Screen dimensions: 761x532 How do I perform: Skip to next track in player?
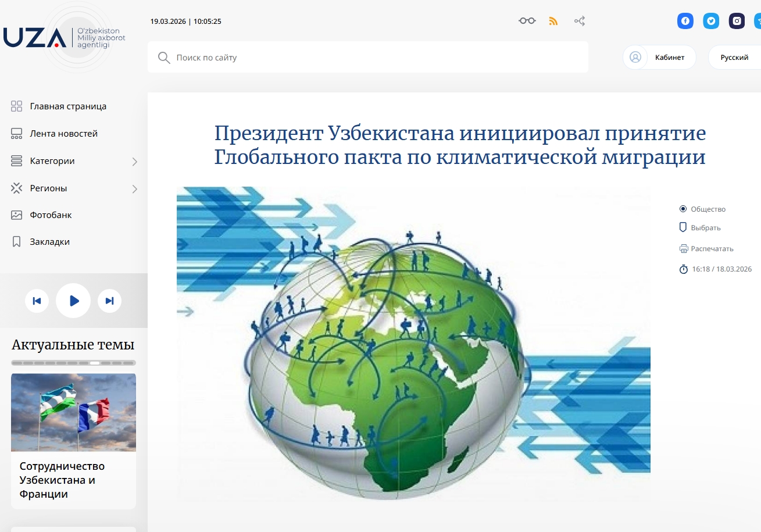tap(109, 301)
